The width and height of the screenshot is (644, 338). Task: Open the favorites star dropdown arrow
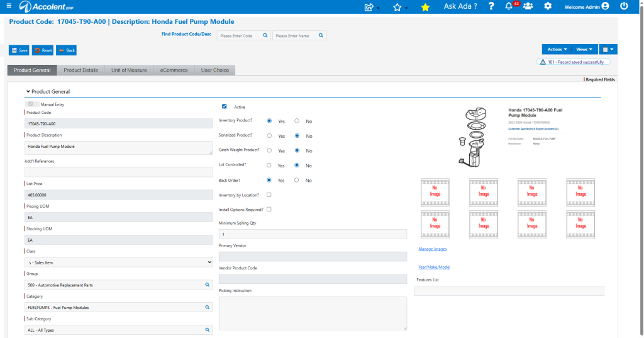(406, 8)
